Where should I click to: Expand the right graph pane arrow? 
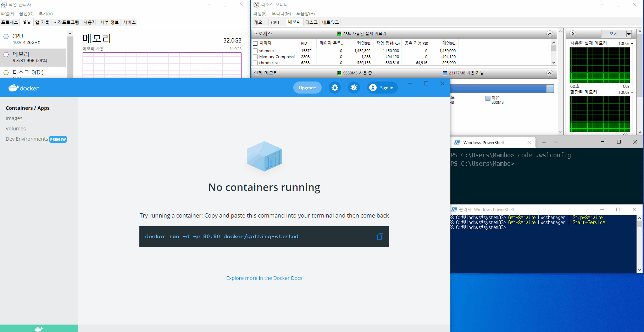(572, 34)
